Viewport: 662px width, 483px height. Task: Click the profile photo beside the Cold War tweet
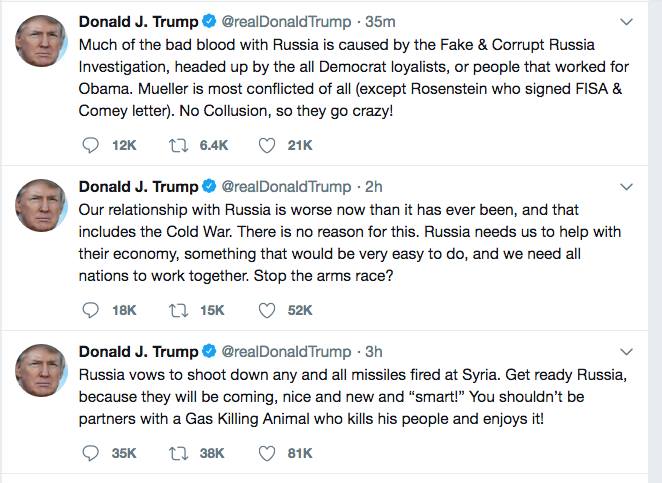pyautogui.click(x=41, y=206)
